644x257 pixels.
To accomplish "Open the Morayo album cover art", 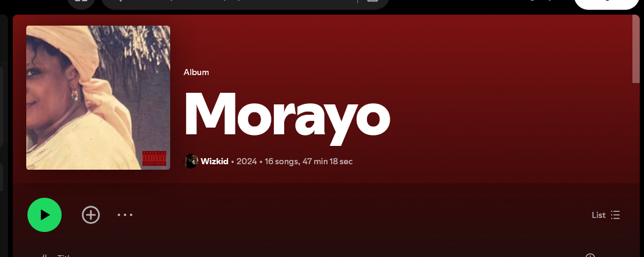I will (98, 98).
